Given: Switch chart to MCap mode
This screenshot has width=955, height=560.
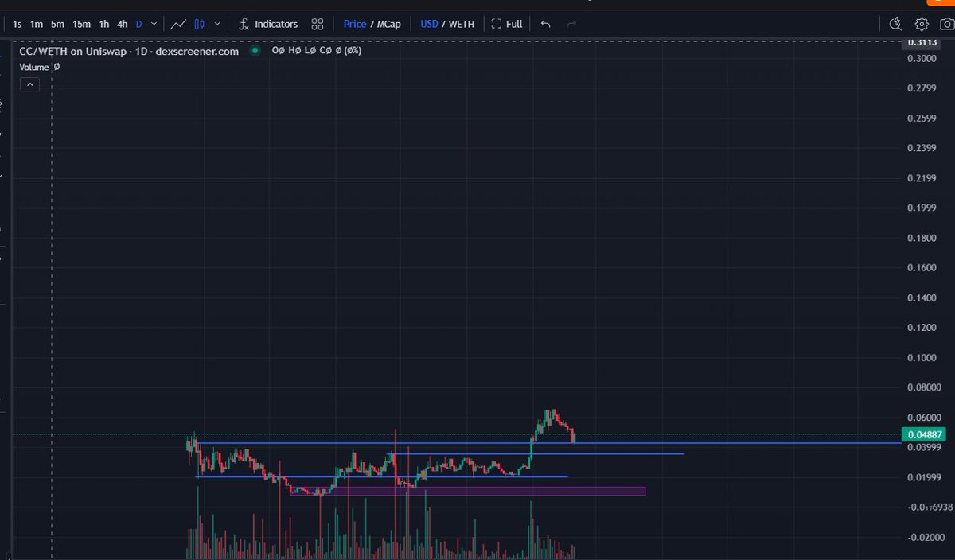Looking at the screenshot, I should tap(388, 24).
